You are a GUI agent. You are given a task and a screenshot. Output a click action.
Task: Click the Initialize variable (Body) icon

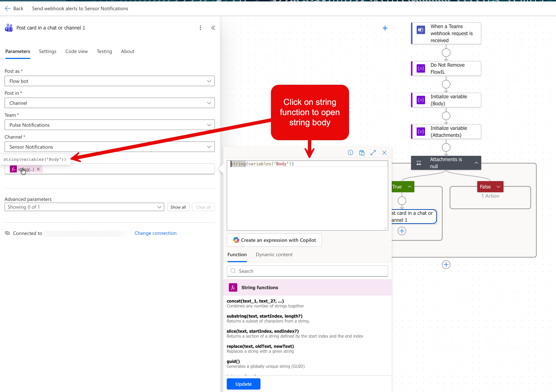pos(421,100)
